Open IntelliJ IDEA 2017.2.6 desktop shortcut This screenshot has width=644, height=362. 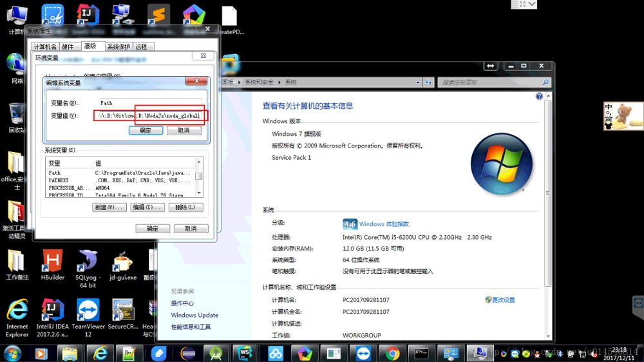tap(52, 311)
